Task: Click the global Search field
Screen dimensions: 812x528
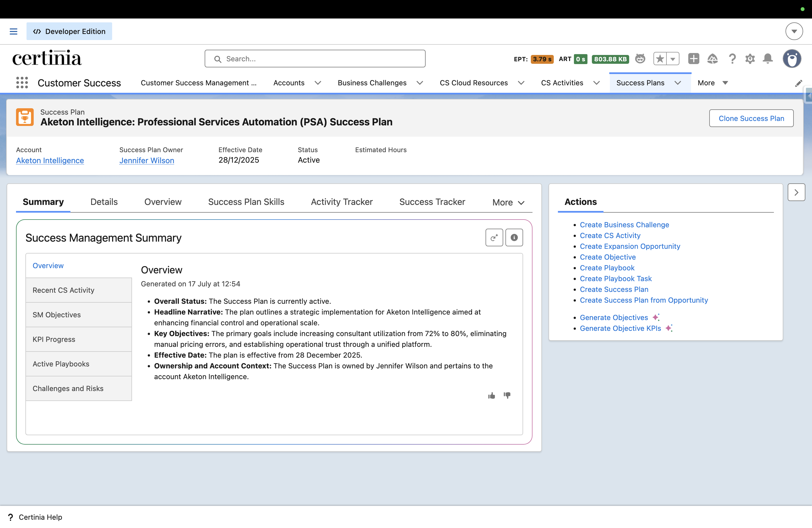Action: [315, 59]
